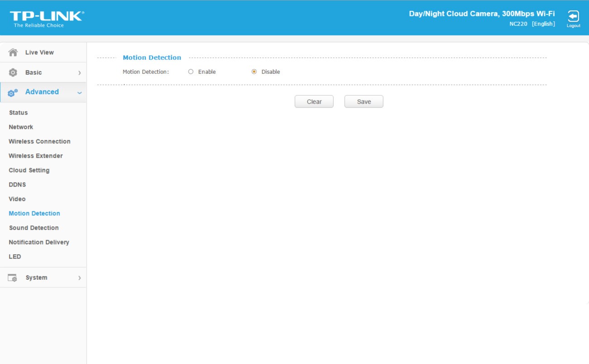Image resolution: width=589 pixels, height=364 pixels.
Task: Open the Notification Delivery page
Action: pyautogui.click(x=39, y=242)
